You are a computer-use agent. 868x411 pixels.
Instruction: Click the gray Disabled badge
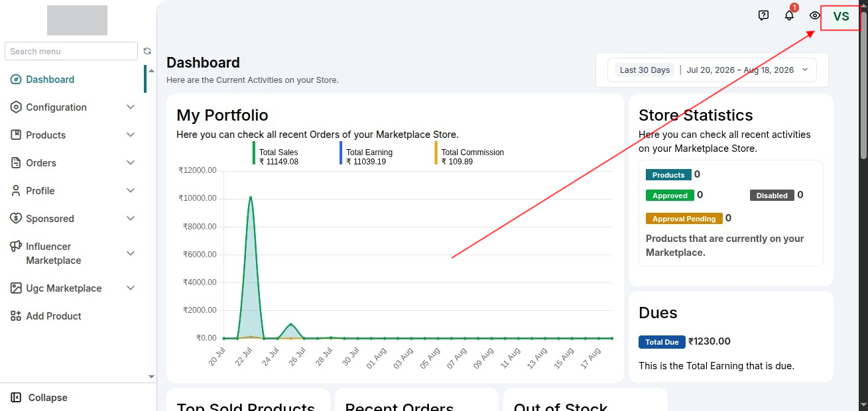tap(772, 196)
